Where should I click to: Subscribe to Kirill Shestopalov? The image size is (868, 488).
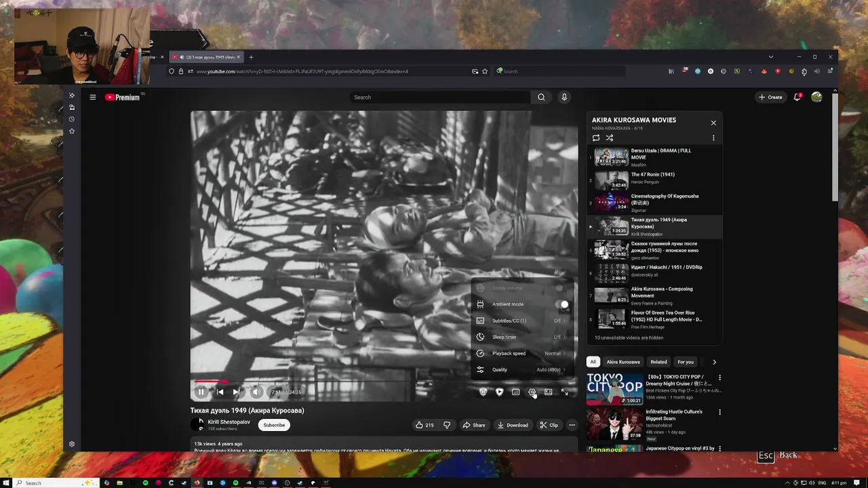click(x=274, y=425)
